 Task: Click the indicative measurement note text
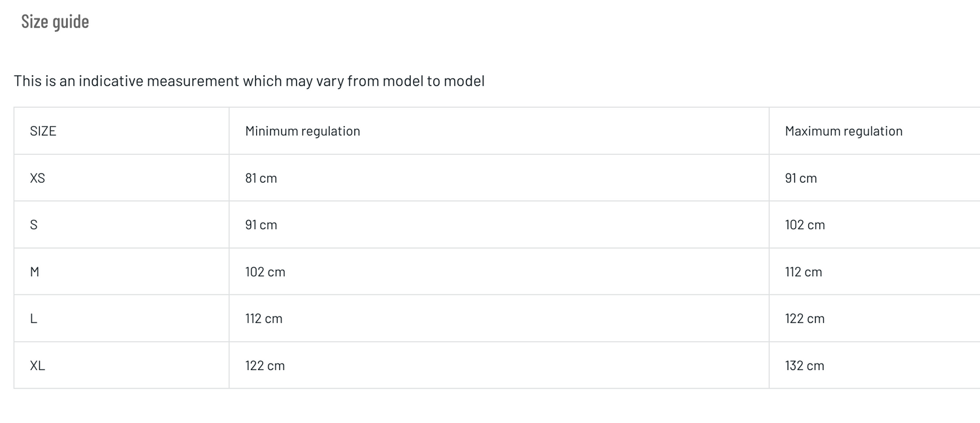pos(249,82)
